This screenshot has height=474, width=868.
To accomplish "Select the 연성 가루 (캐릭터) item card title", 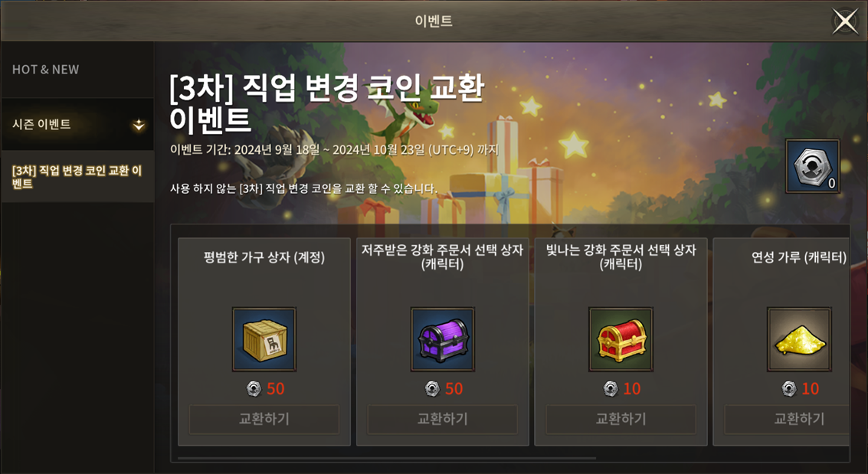I will coord(799,257).
